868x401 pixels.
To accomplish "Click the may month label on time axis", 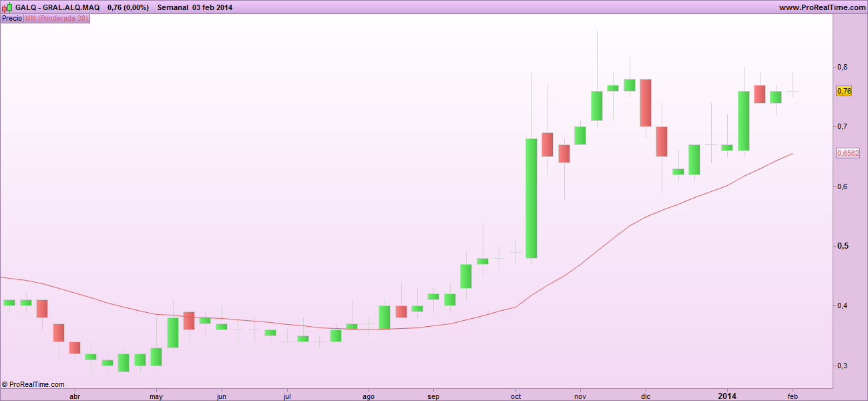I will pos(156,396).
